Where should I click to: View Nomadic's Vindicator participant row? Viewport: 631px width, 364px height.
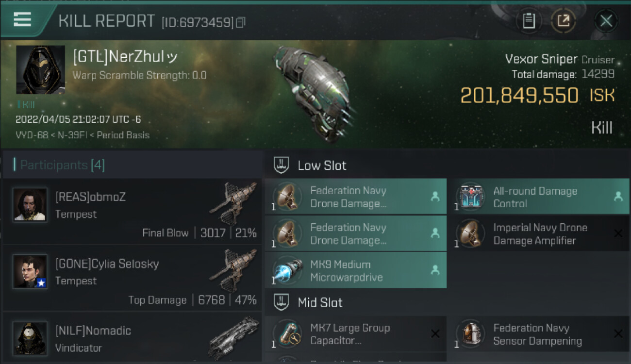[133, 338]
